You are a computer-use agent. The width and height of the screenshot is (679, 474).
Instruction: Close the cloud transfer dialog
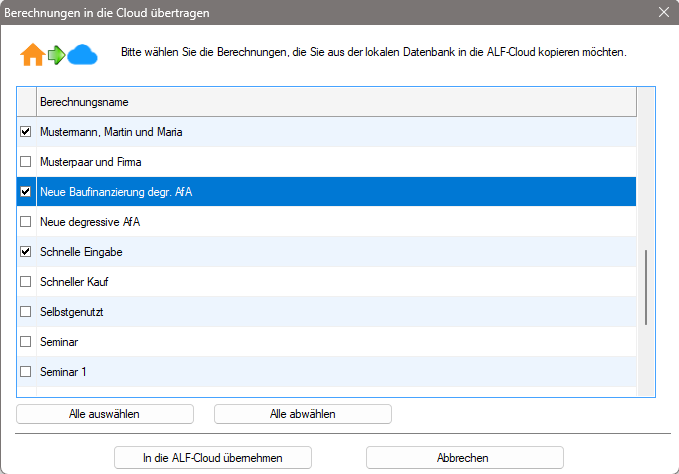(x=663, y=13)
